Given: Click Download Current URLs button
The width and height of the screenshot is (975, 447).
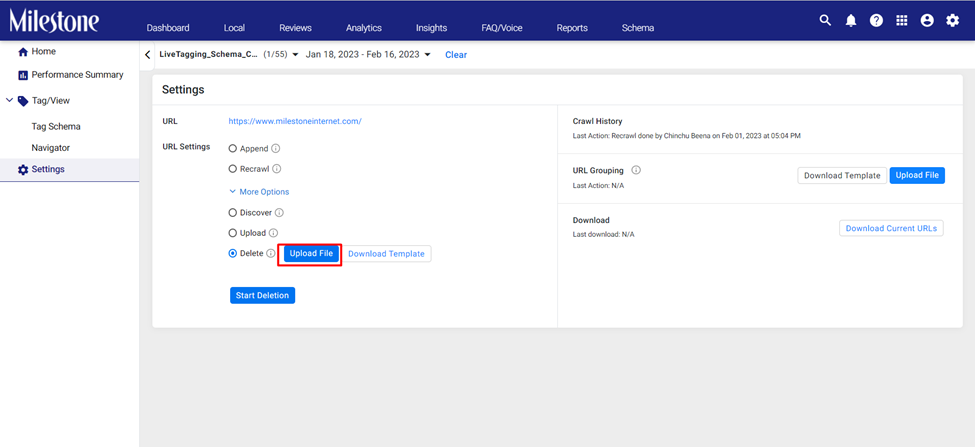Looking at the screenshot, I should coord(891,228).
